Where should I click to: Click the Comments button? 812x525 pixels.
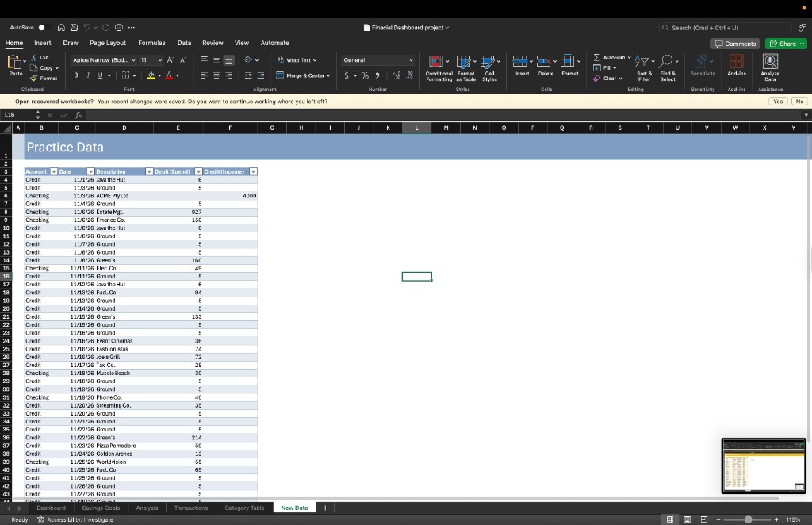(x=735, y=43)
